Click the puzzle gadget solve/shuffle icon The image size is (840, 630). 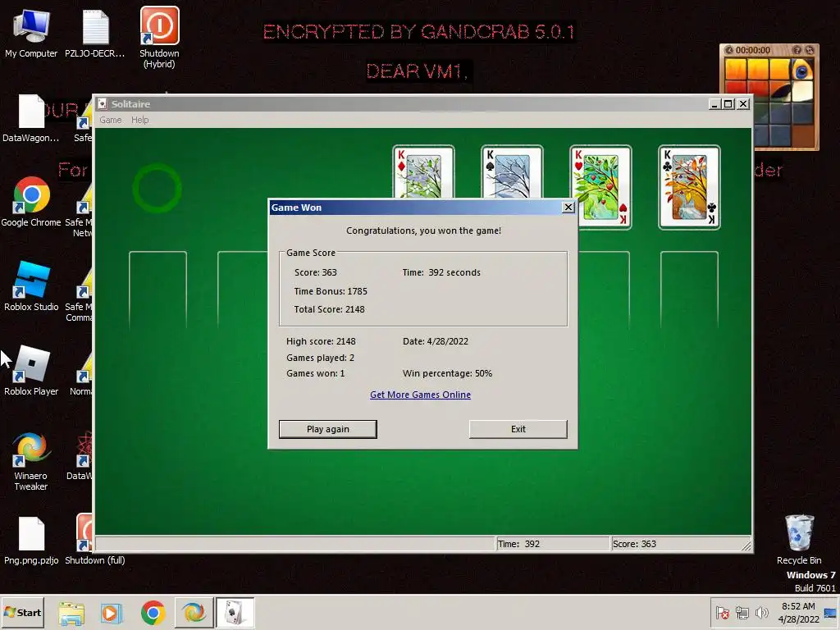[x=810, y=50]
